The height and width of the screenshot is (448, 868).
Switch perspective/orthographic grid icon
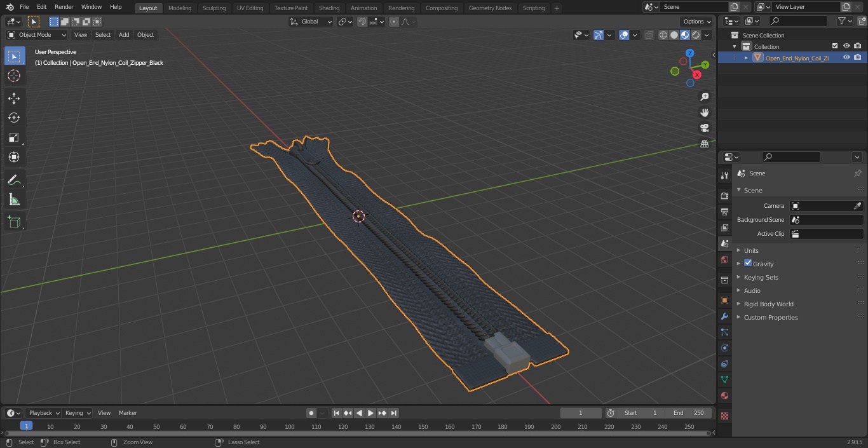[x=704, y=144]
